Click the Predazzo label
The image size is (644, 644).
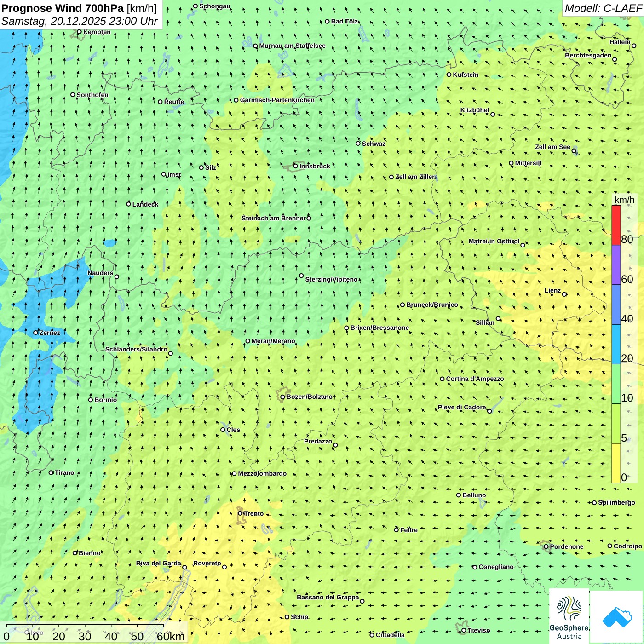tap(318, 441)
